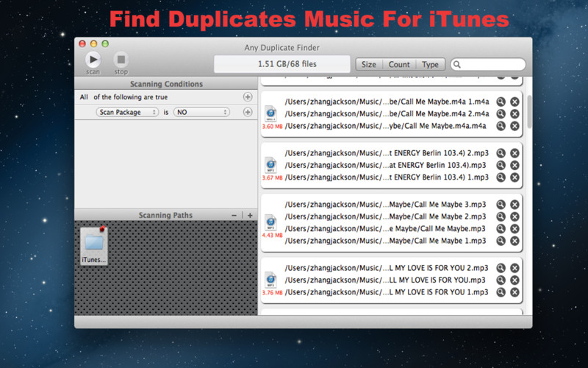Remove Call Me Maybe.m4a 1.m4a with the X icon
The width and height of the screenshot is (588, 368).
coord(515,102)
